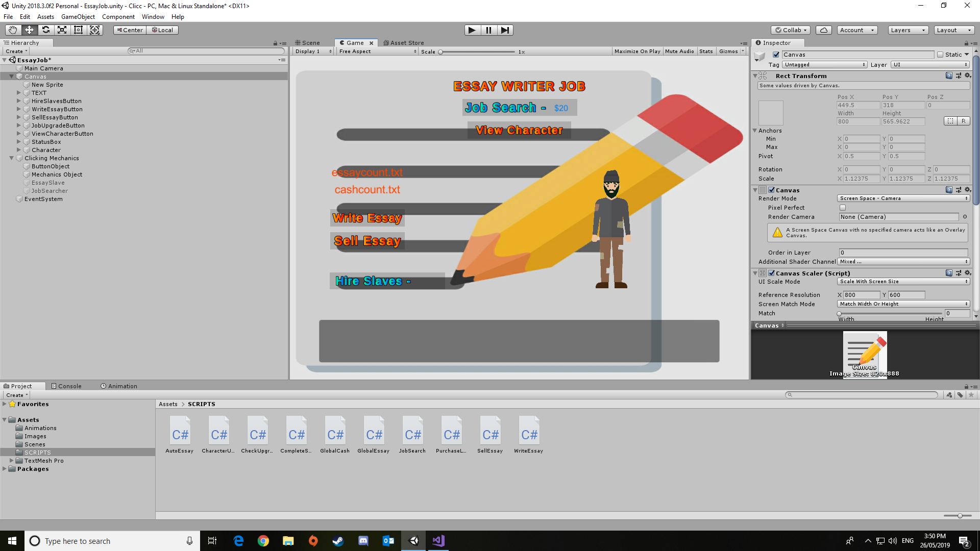980x551 pixels.
Task: Open the GameObject menu
Action: tap(78, 17)
